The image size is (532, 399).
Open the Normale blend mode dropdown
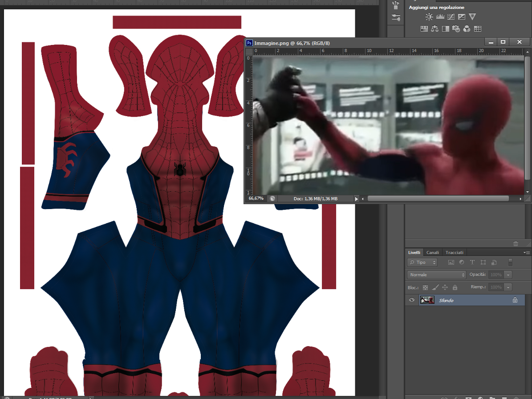click(437, 275)
